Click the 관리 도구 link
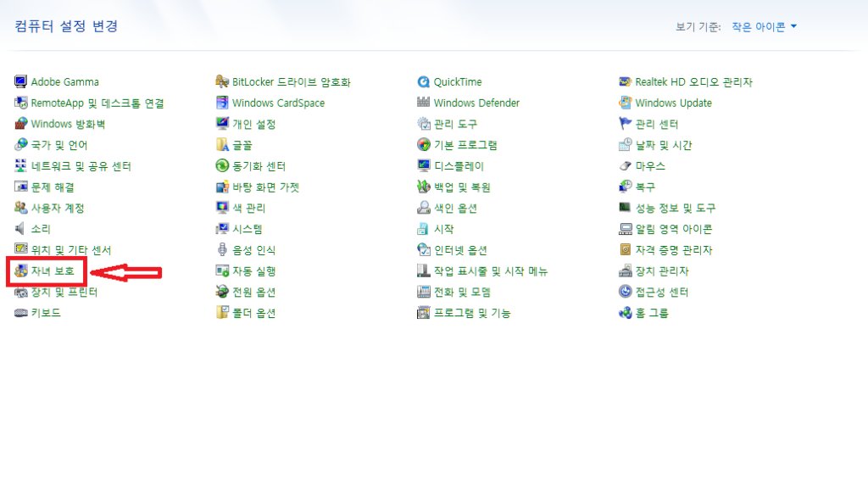 pyautogui.click(x=455, y=124)
